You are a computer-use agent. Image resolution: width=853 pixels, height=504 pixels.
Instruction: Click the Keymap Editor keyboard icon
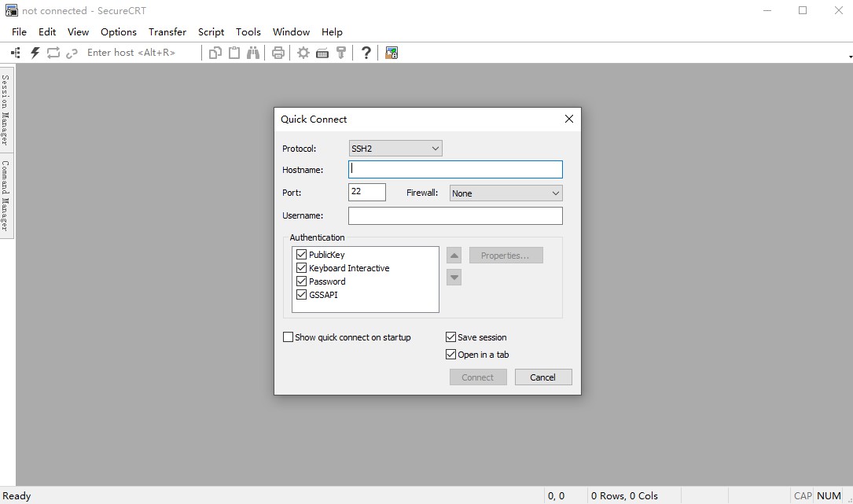[322, 53]
